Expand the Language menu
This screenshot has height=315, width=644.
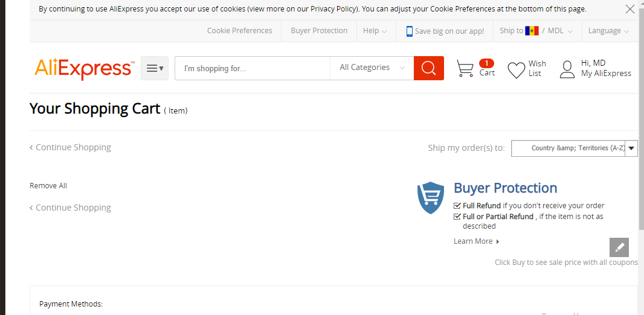click(x=608, y=31)
